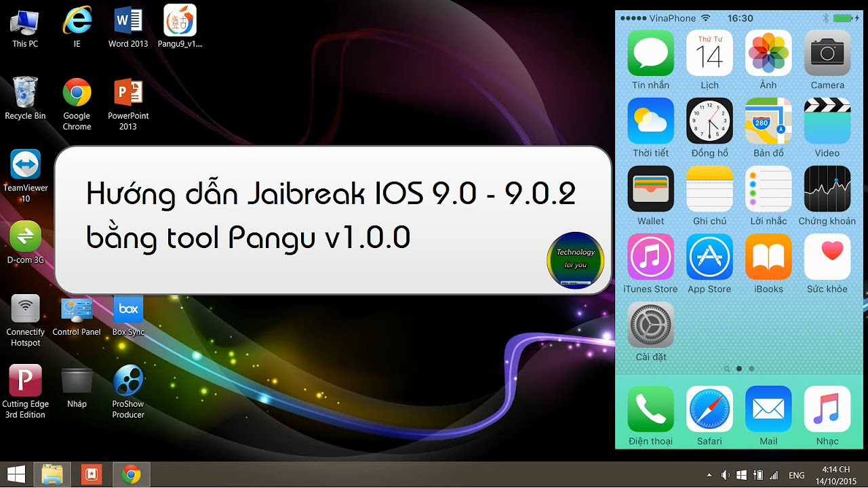Click the Technology for you logo
Screen dimensions: 868x488
tap(575, 260)
